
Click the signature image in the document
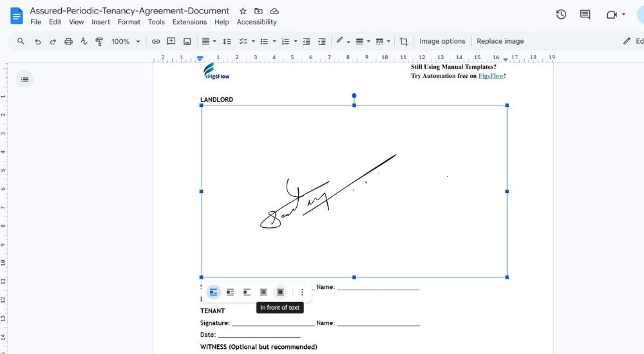point(354,191)
